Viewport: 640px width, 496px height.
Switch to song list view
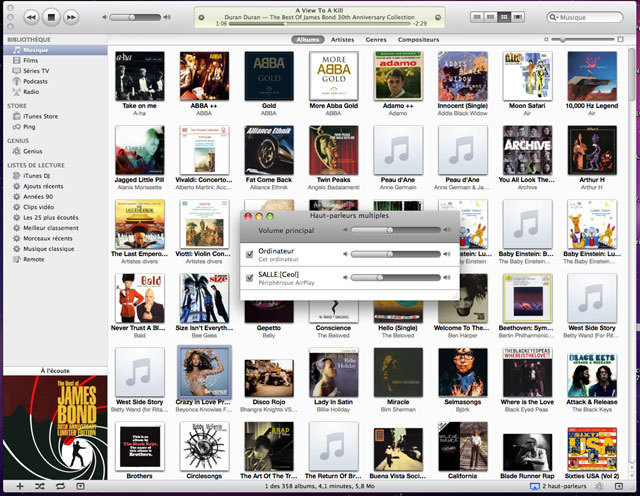477,17
